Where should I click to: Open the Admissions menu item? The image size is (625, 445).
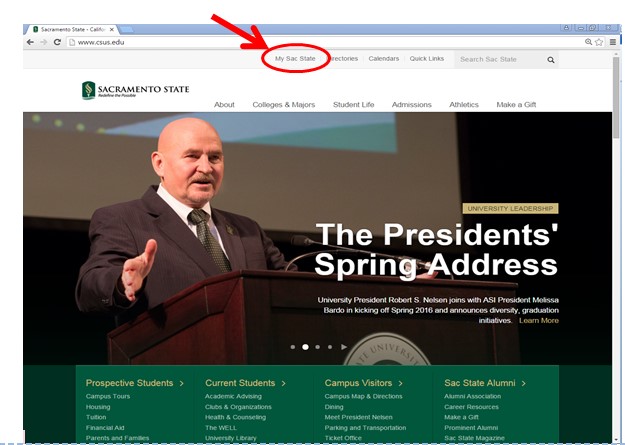(x=411, y=105)
